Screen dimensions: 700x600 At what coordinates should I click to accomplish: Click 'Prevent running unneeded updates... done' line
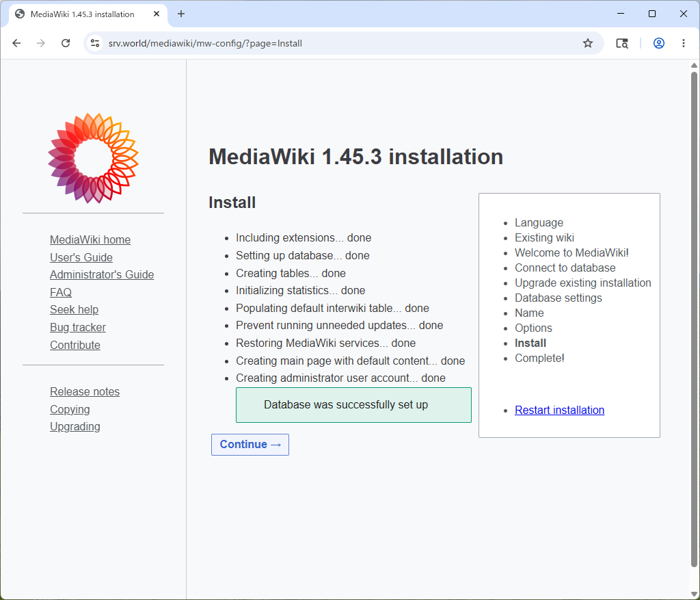tap(339, 325)
